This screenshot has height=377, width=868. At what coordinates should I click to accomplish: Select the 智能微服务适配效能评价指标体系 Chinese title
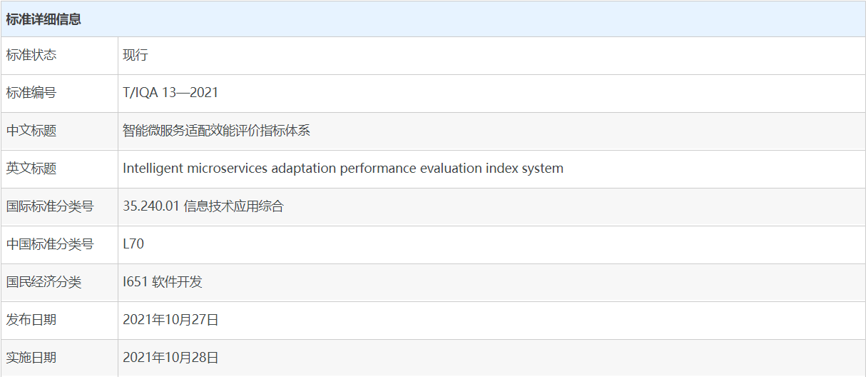click(216, 131)
